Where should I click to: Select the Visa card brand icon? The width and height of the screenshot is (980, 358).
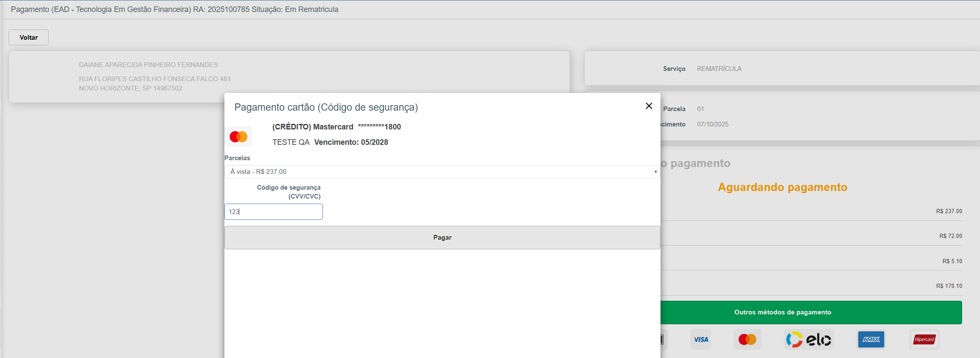tap(701, 340)
